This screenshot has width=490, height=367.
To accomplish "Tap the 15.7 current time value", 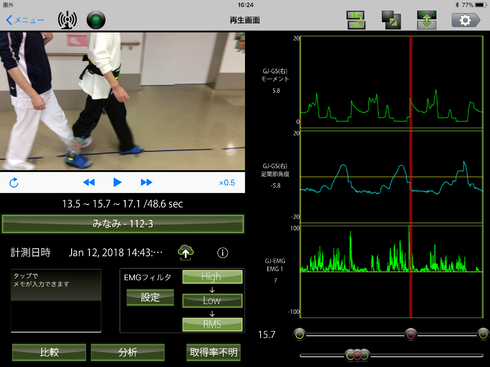I will pyautogui.click(x=267, y=334).
